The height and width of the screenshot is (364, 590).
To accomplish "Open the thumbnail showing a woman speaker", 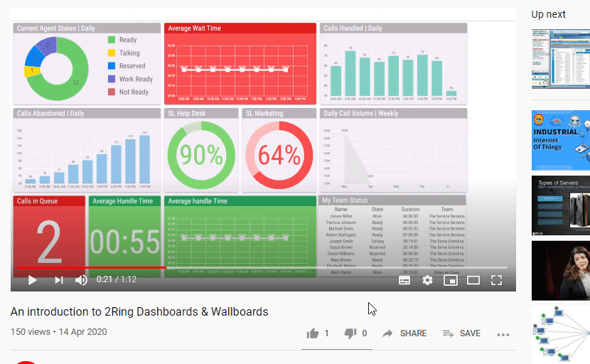I will click(561, 270).
